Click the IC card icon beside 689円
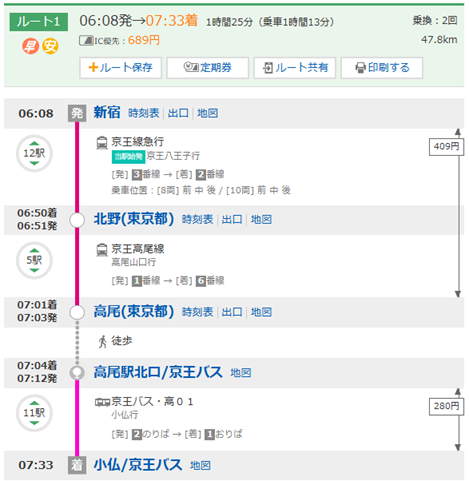This screenshot has height=481, width=469. (x=86, y=41)
